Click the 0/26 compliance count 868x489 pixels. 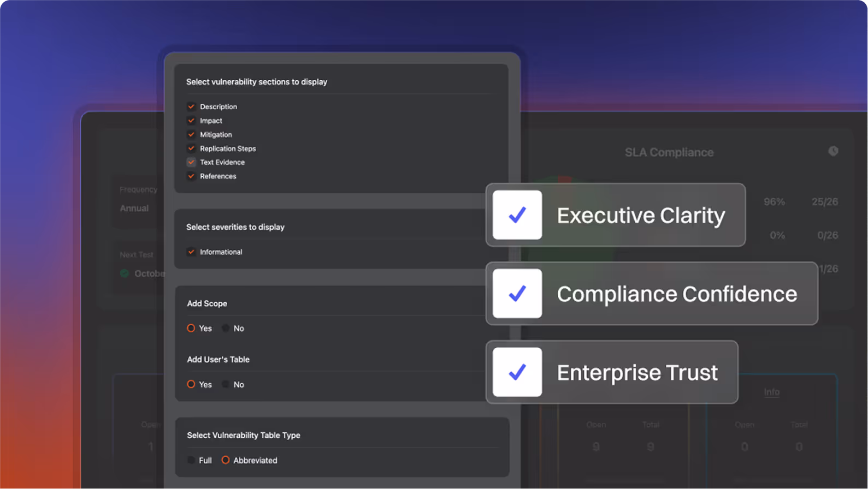828,235
